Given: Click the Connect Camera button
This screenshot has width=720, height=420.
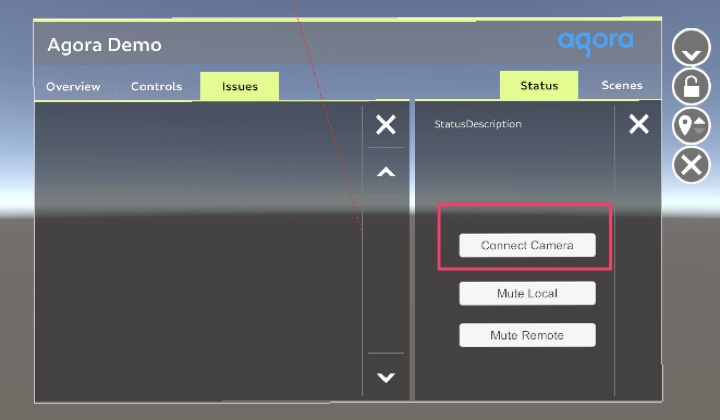Looking at the screenshot, I should (x=527, y=245).
